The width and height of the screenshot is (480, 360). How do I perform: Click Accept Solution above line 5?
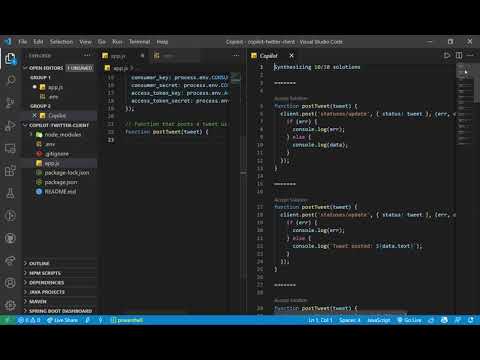point(291,99)
